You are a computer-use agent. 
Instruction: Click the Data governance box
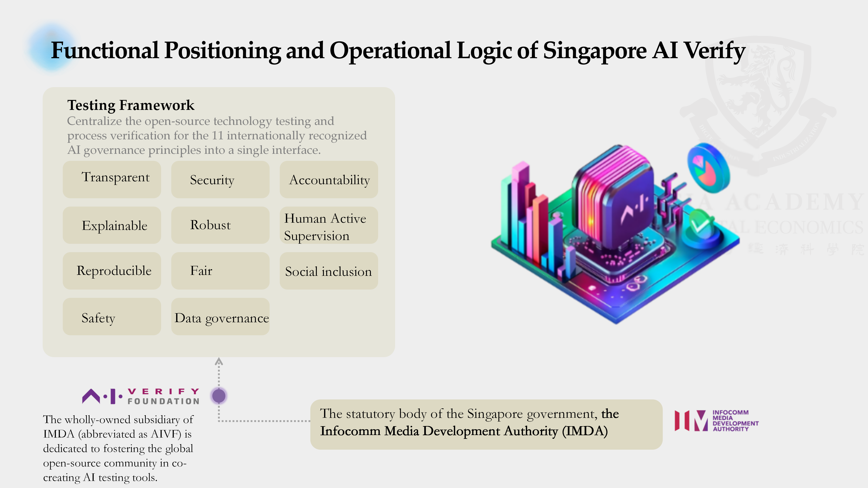pyautogui.click(x=220, y=317)
